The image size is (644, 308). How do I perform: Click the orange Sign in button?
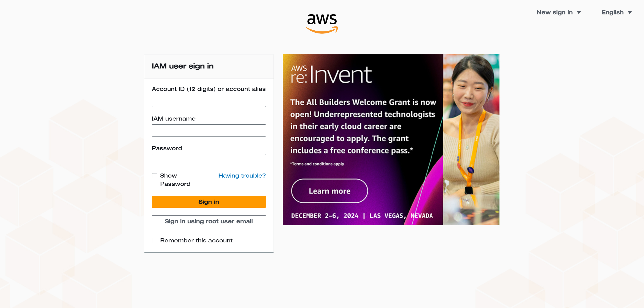(209, 202)
